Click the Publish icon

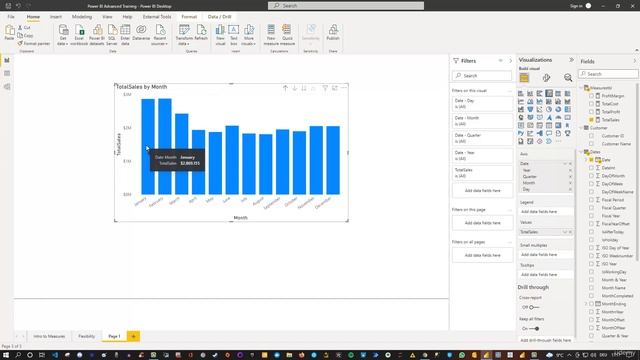333,33
